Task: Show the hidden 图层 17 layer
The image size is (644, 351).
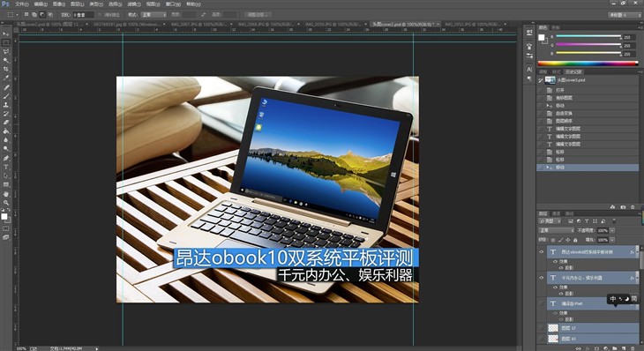Action: pyautogui.click(x=542, y=328)
